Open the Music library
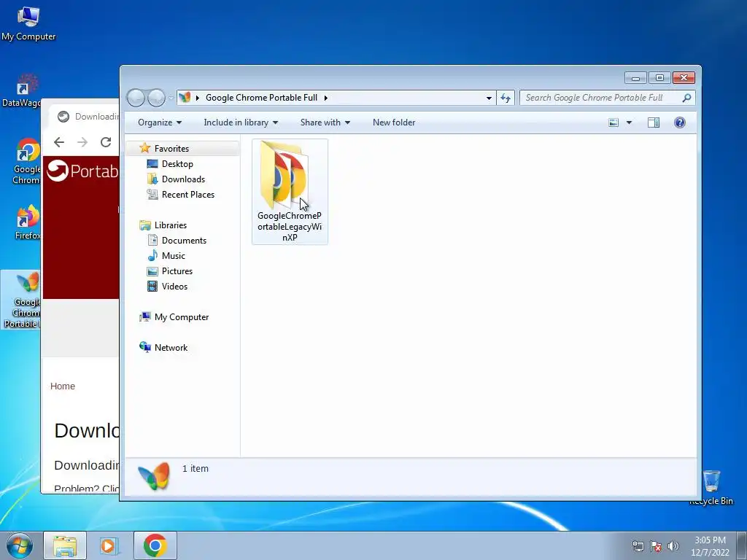Screen dimensions: 747x560 pyautogui.click(x=174, y=256)
